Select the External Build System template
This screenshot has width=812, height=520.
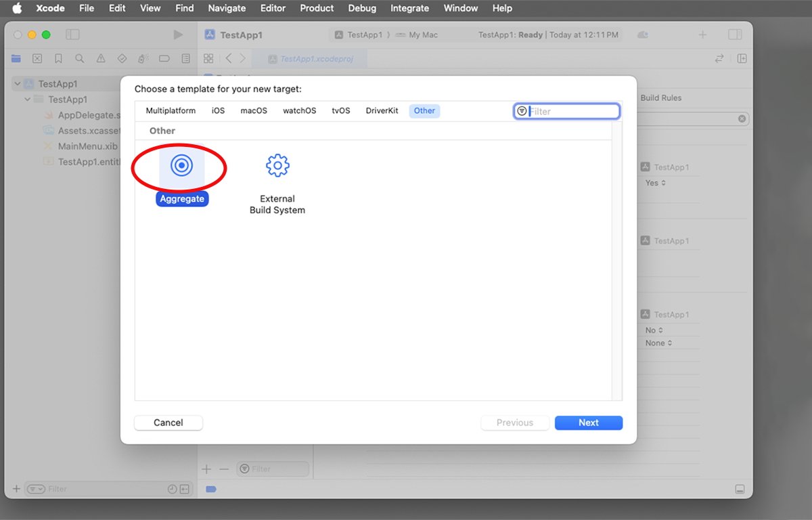tap(277, 165)
